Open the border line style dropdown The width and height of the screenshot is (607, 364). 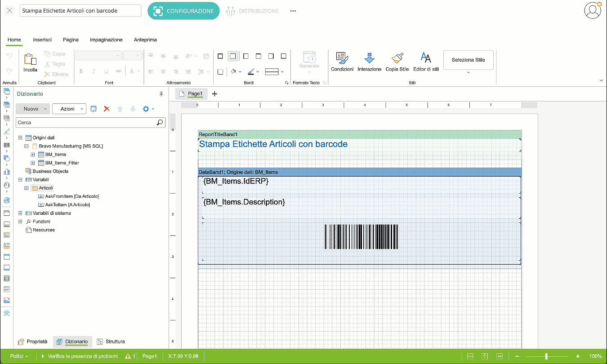(274, 71)
